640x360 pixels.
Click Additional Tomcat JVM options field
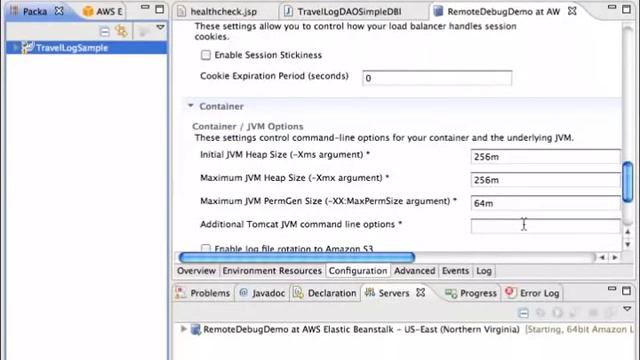[545, 226]
